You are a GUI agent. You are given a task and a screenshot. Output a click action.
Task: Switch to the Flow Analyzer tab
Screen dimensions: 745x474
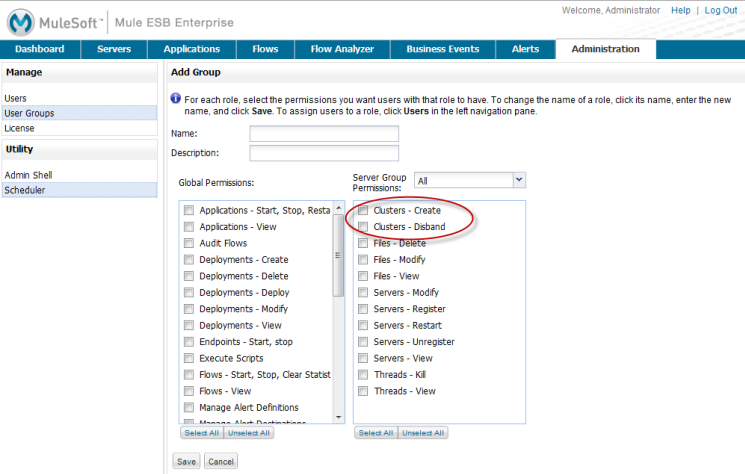[x=342, y=49]
